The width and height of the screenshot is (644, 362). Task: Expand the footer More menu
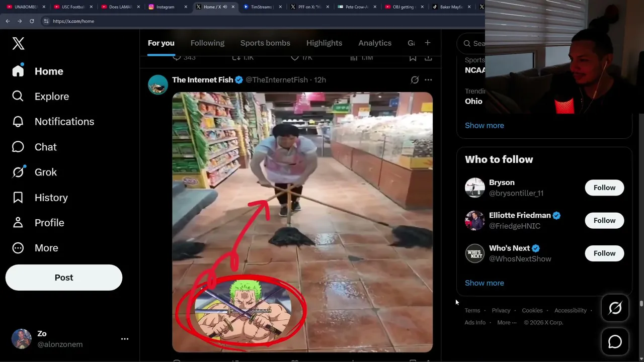click(507, 323)
